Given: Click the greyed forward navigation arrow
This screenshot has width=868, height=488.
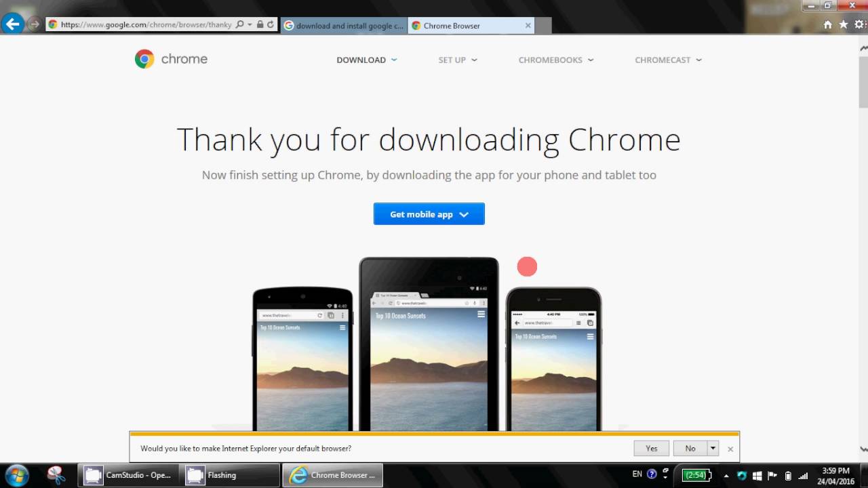Looking at the screenshot, I should point(34,24).
